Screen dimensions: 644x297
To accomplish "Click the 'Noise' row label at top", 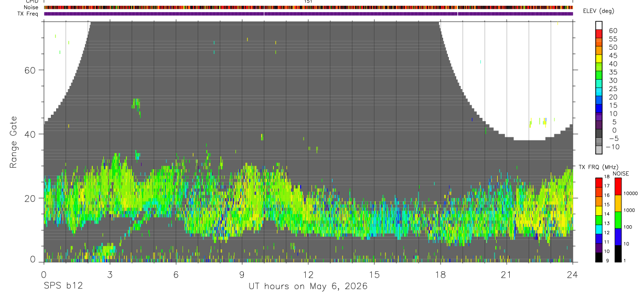I will tap(32, 7).
